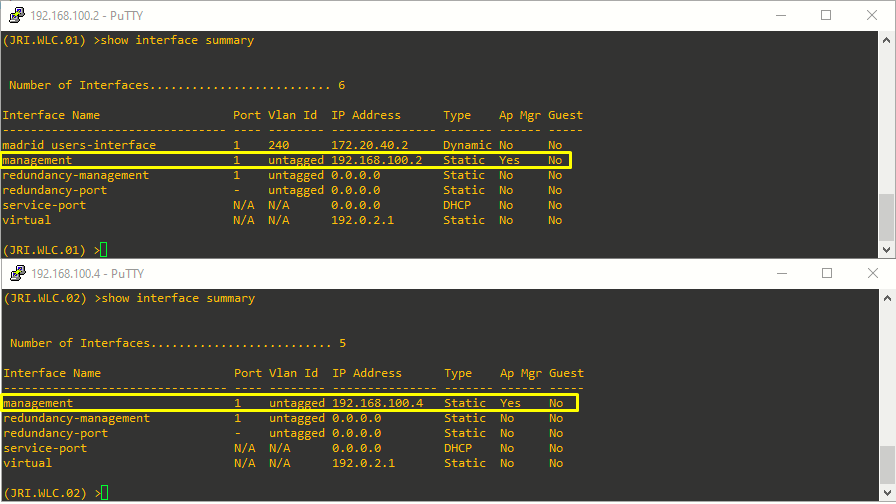Click the 'Vlan Id' column header in the WLC.02 window
The image size is (896, 504).
pos(293,373)
